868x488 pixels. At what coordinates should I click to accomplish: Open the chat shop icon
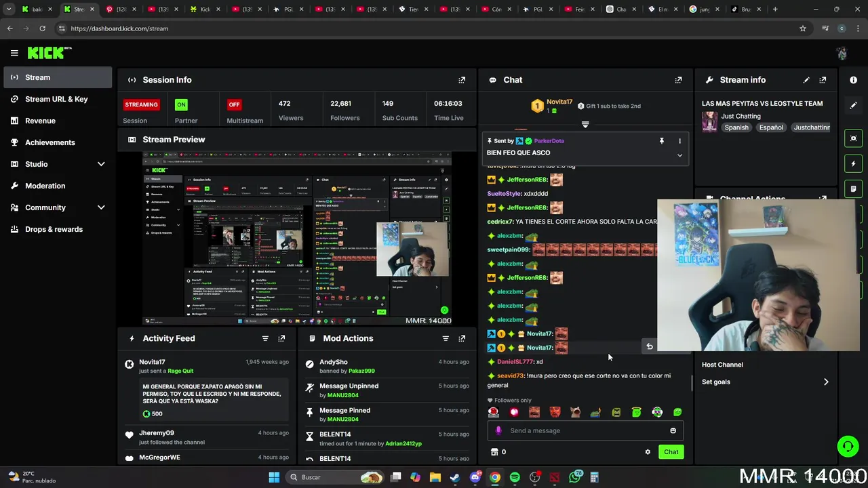pyautogui.click(x=494, y=452)
